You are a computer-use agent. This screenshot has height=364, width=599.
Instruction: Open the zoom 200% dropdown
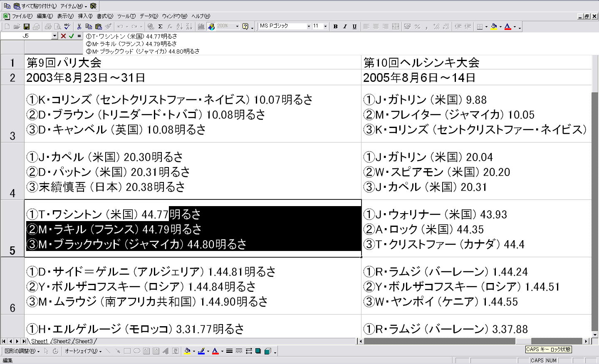pyautogui.click(x=237, y=26)
